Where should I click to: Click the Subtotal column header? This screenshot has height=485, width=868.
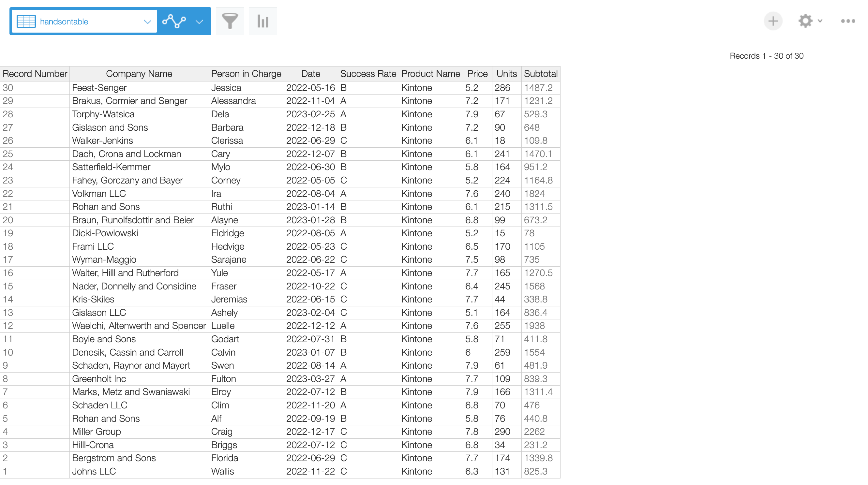pos(541,74)
